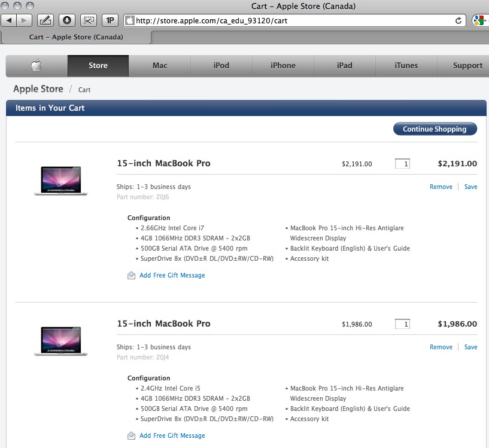Screen dimensions: 489x448
Task: Open the downloads arrow icon in toolbar
Action: click(67, 20)
